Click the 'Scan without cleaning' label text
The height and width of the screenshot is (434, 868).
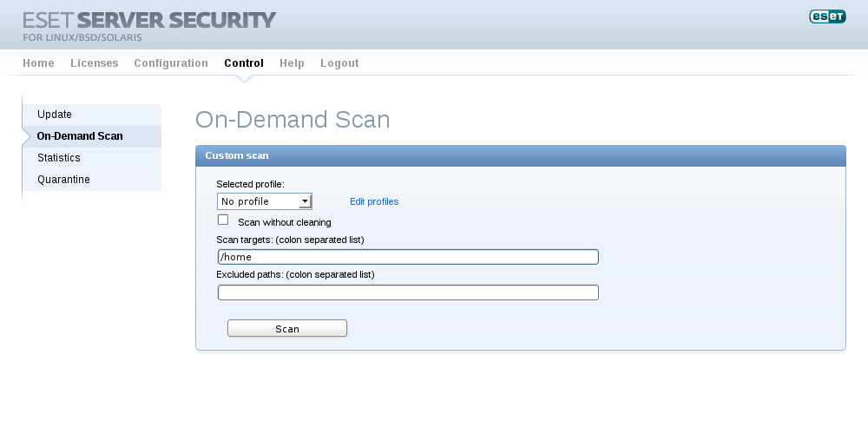[285, 222]
